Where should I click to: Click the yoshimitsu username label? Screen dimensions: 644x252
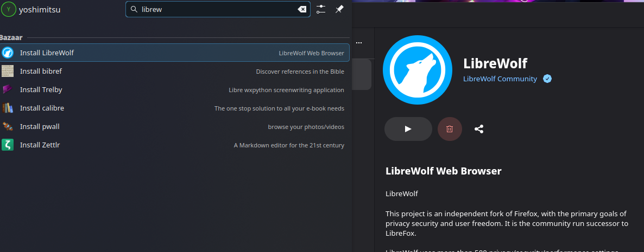click(x=40, y=9)
